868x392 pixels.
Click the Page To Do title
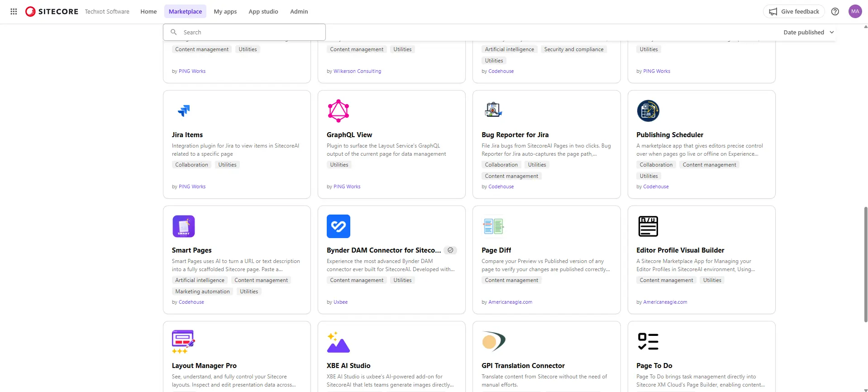(654, 366)
